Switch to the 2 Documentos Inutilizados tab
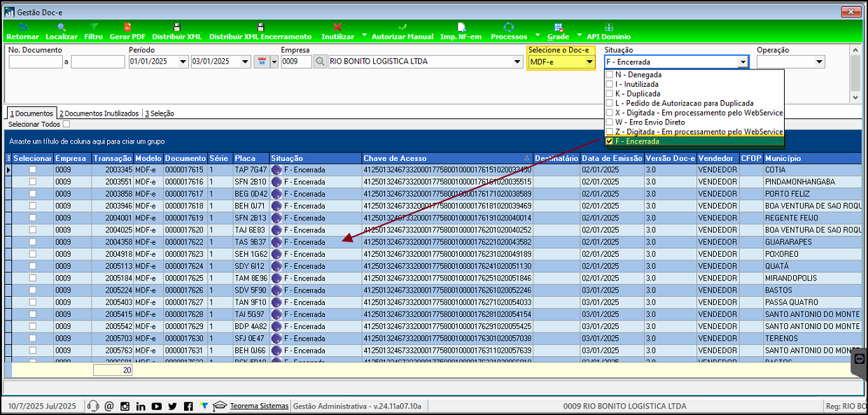 99,113
